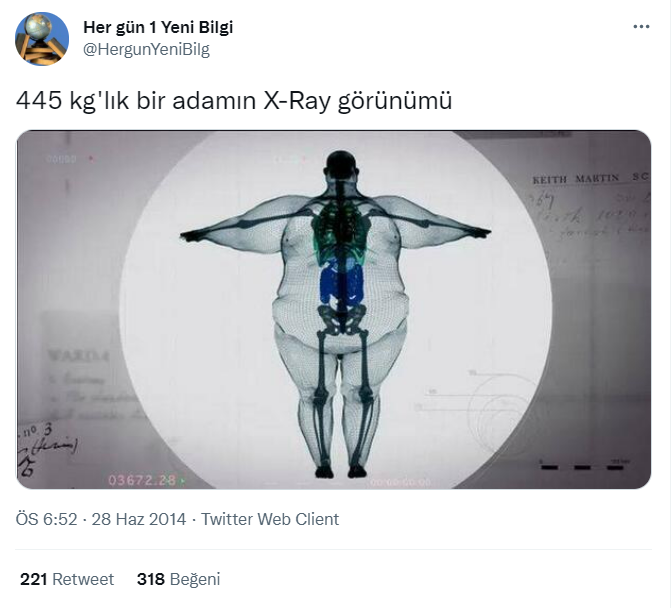Click the dashed scale bar in image
The width and height of the screenshot is (671, 608).
[x=582, y=467]
